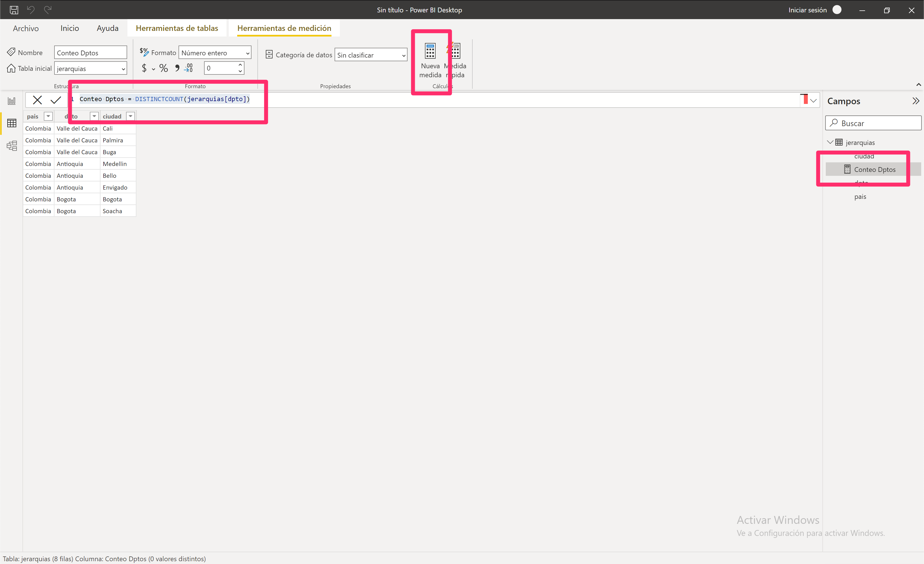
Task: Click the Nombre input field
Action: [90, 53]
